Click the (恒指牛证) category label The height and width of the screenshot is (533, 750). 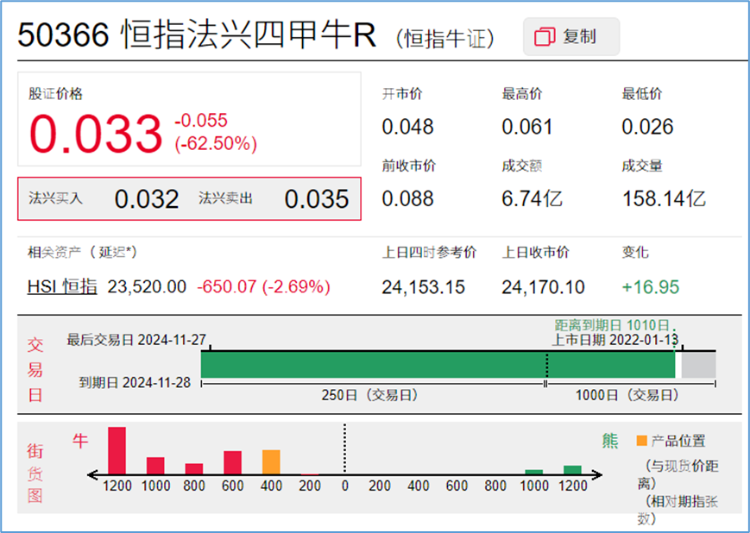point(445,38)
